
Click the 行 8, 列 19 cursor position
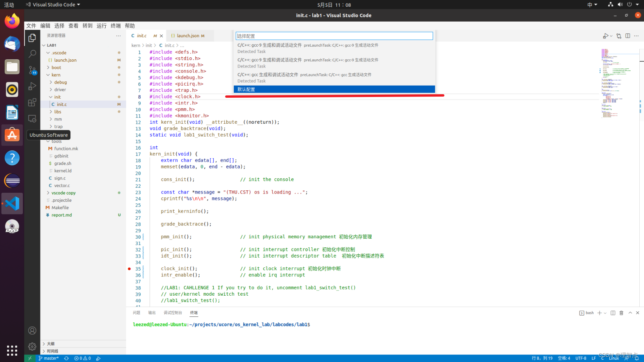point(542,358)
